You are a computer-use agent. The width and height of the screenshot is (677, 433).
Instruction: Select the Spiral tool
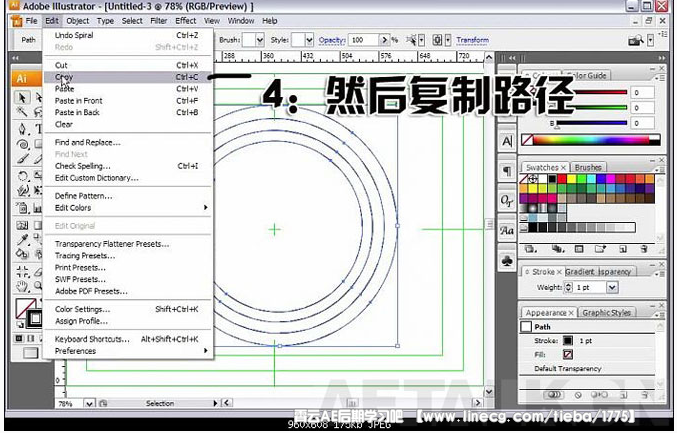tap(22, 144)
